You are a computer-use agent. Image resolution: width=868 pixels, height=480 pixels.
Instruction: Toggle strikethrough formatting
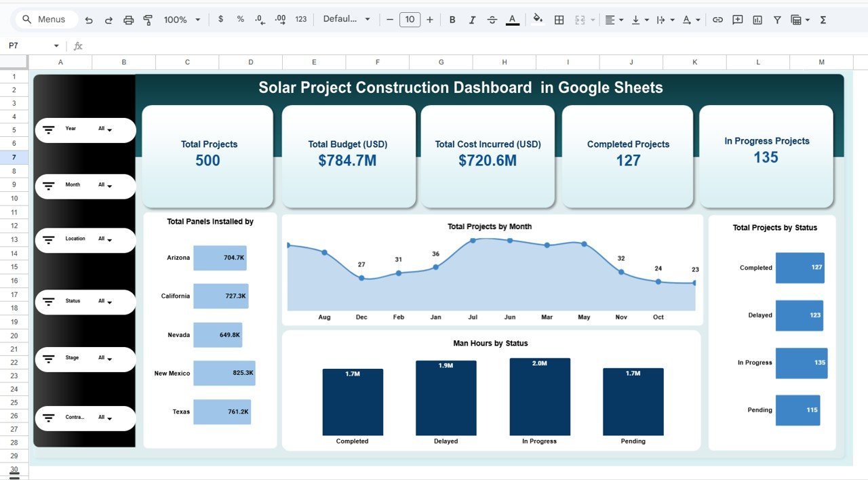coord(492,20)
